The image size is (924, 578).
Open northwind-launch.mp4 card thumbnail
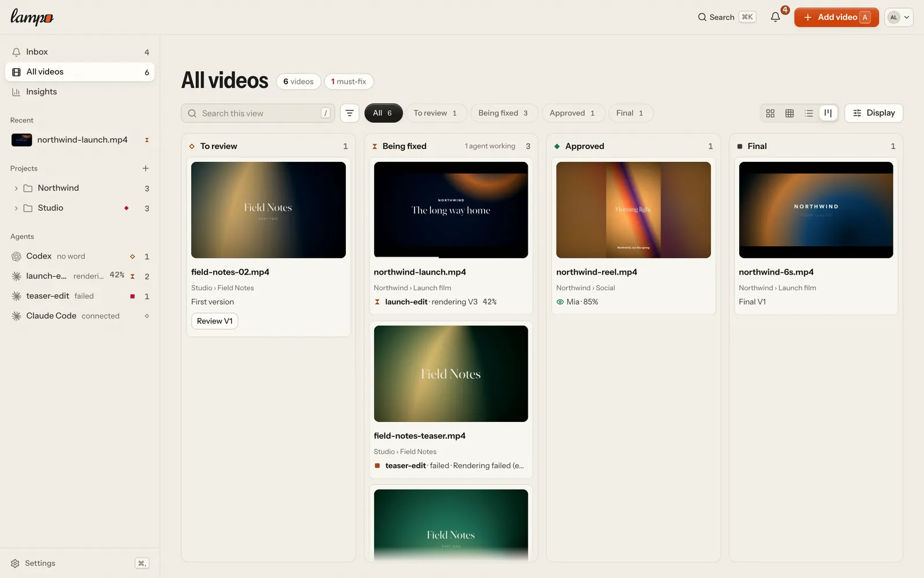pos(451,210)
